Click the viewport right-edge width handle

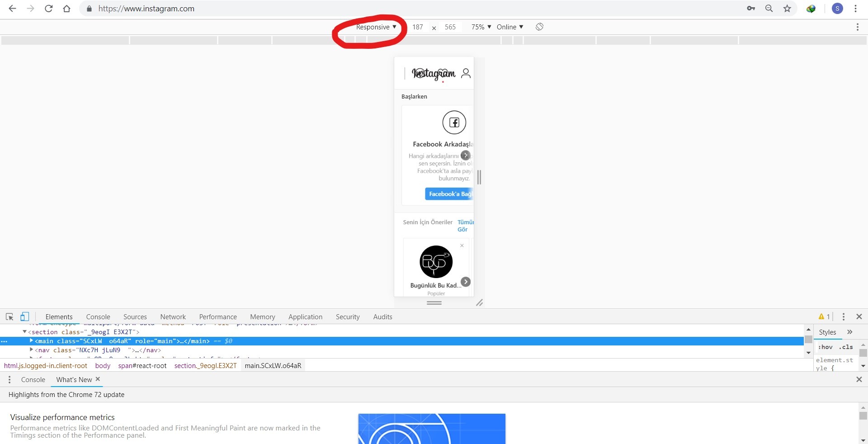[x=479, y=177]
